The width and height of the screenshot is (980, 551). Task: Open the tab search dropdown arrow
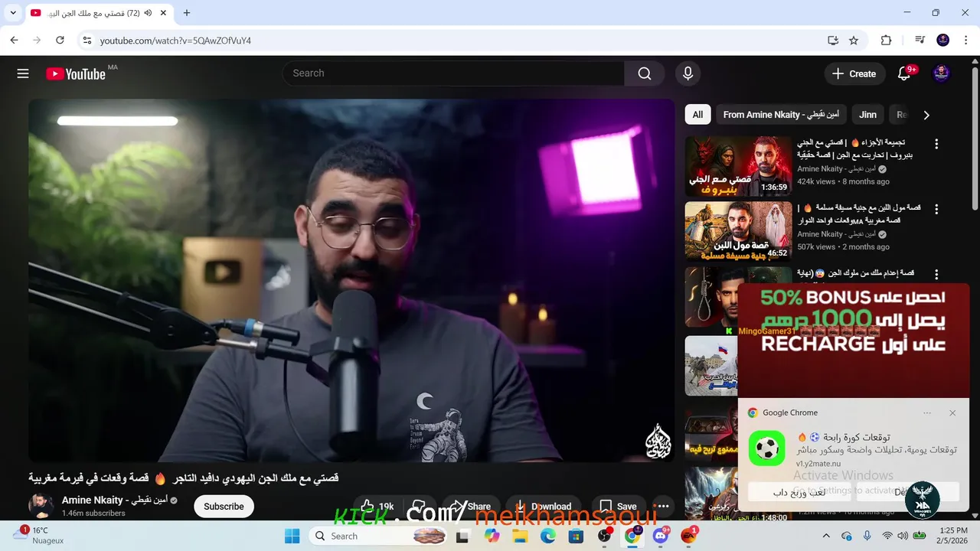[13, 13]
